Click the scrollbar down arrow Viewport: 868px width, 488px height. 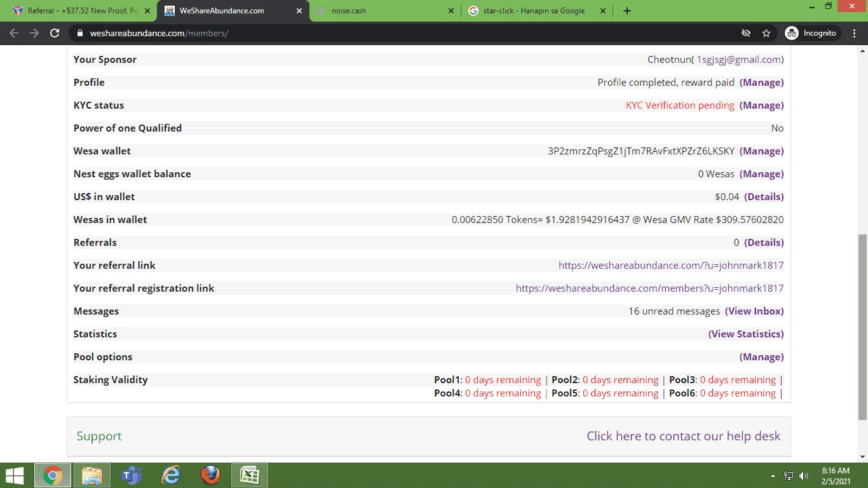click(x=862, y=456)
